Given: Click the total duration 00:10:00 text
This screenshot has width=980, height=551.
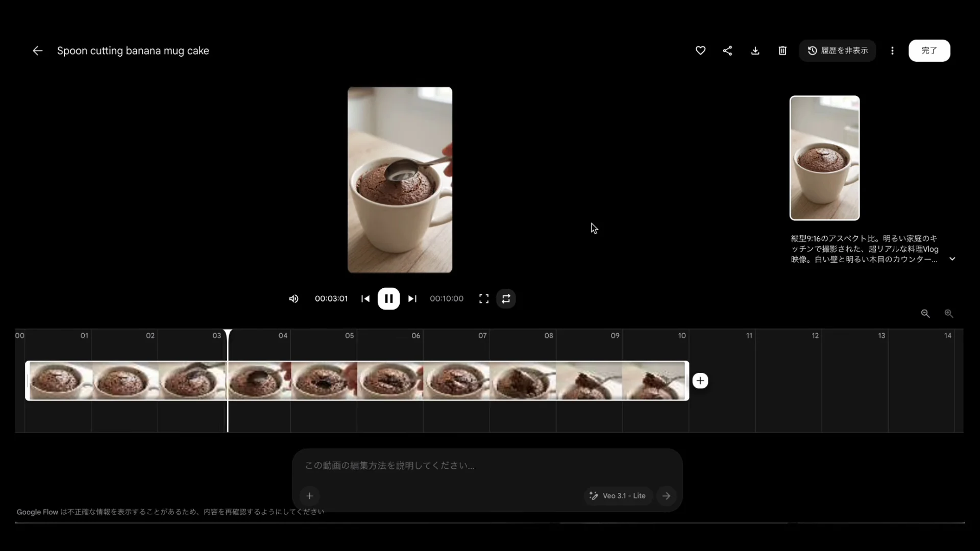Looking at the screenshot, I should pyautogui.click(x=447, y=298).
